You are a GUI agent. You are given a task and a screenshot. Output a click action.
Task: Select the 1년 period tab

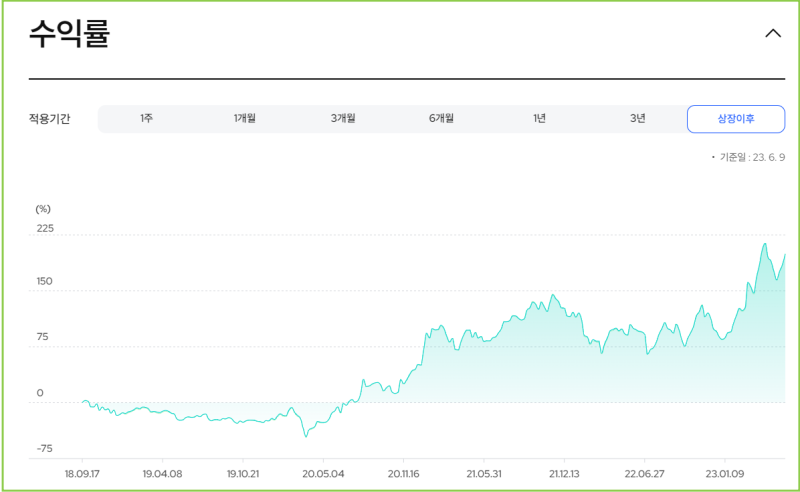pyautogui.click(x=539, y=118)
